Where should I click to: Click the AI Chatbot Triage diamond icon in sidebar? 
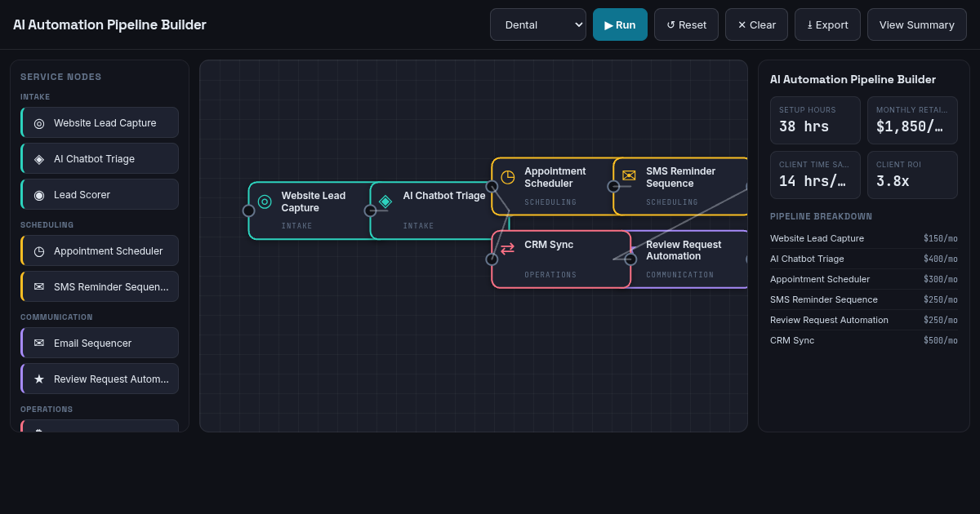click(x=39, y=159)
